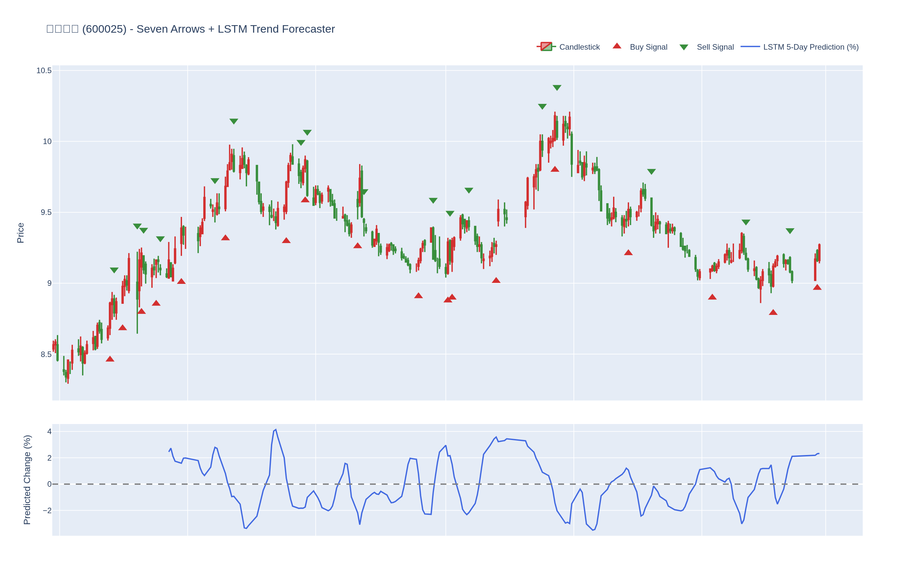Hide the Buy Signal trace via its legend label
The height and width of the screenshot is (588, 915).
(648, 47)
